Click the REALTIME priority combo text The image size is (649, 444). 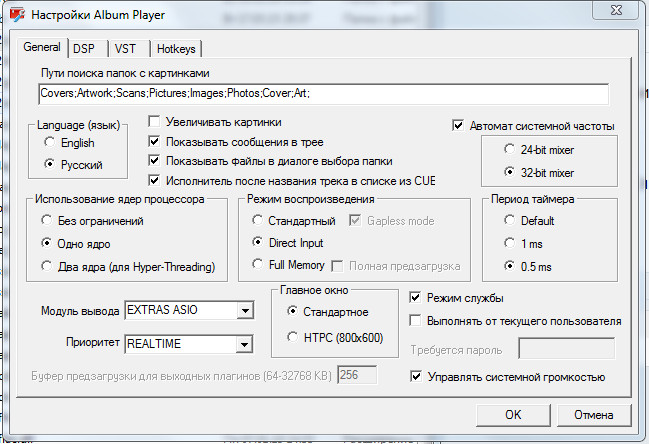(x=154, y=344)
